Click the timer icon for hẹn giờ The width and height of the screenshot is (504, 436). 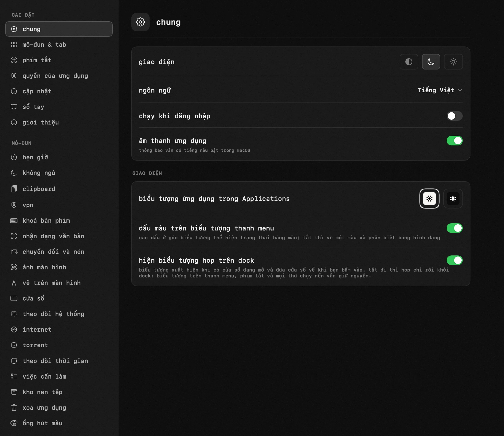click(x=14, y=157)
